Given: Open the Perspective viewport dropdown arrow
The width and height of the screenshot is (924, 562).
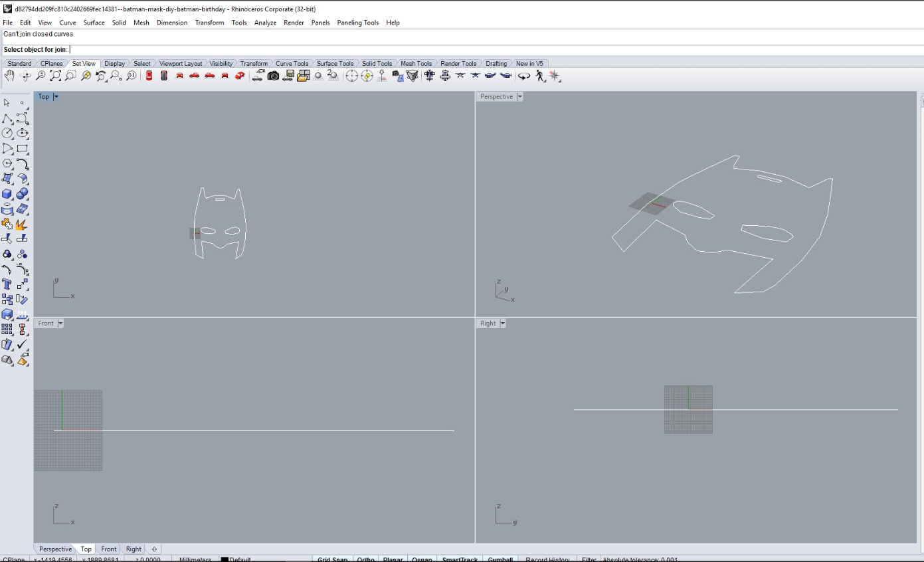Looking at the screenshot, I should (519, 97).
